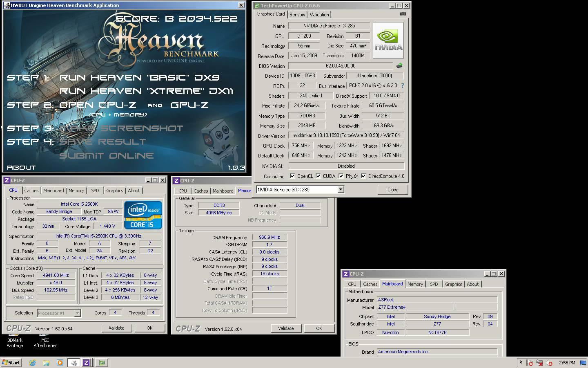Screen dimensions: 588x368
Task: Click Submit Online in Heaven Benchmark
Action: pos(107,155)
